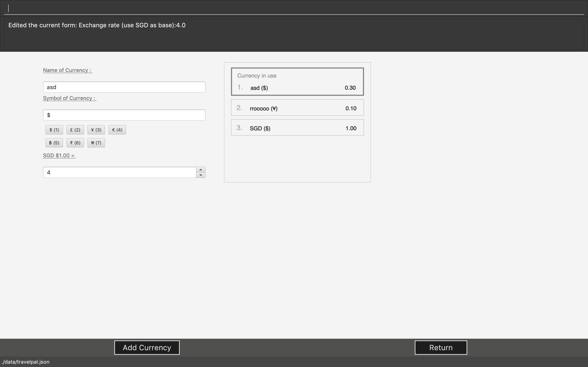Screen dimensions: 588x367
Task: Click the ./data/travelpal.json status path
Action: tap(26, 362)
